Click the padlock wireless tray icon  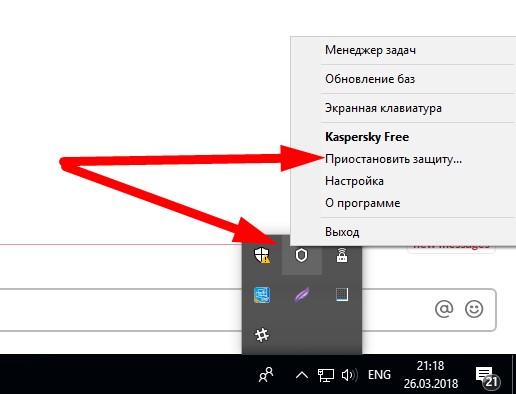(x=342, y=255)
